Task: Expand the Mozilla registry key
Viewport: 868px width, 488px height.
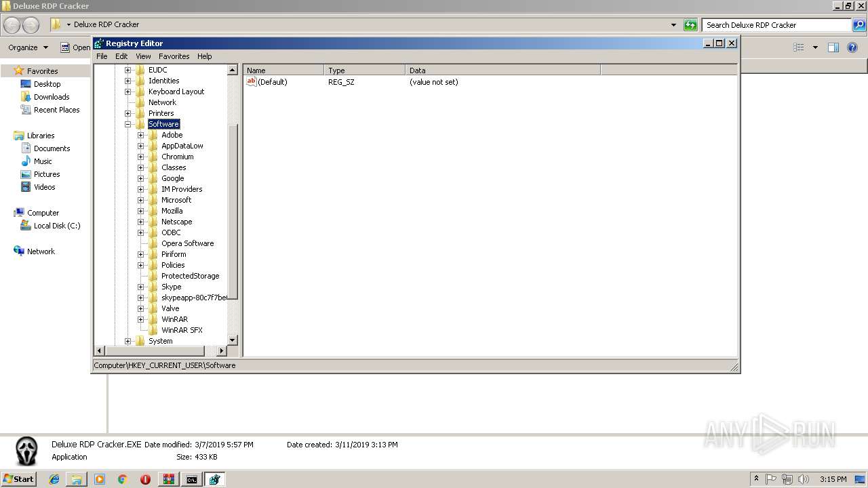Action: coord(140,211)
